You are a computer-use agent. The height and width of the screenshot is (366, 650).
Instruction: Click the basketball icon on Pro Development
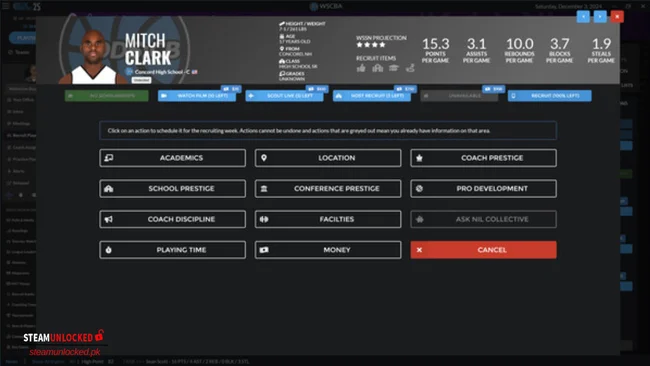(x=420, y=189)
